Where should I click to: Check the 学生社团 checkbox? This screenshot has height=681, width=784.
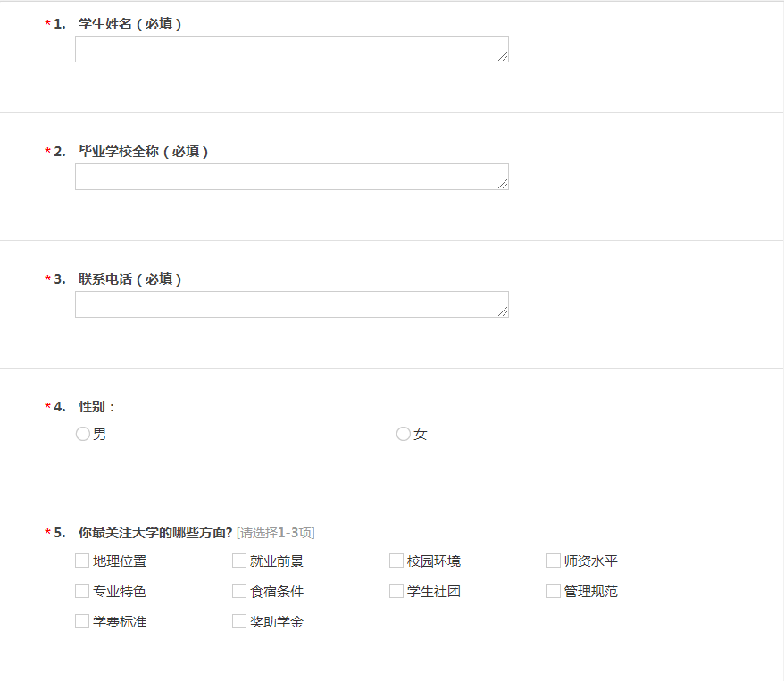click(x=396, y=591)
